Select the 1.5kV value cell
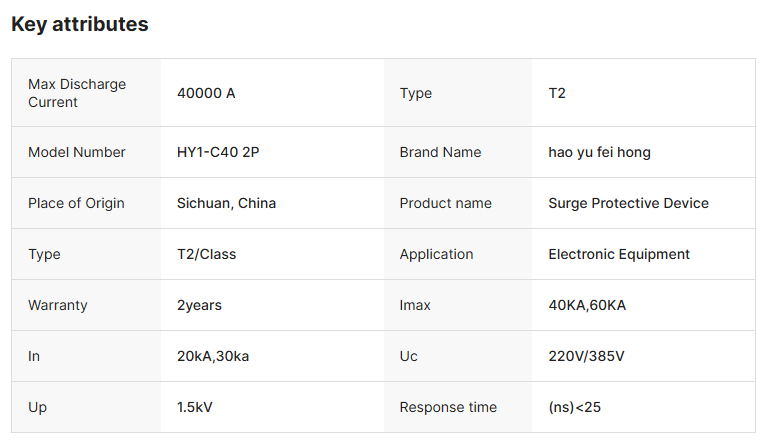 click(197, 407)
